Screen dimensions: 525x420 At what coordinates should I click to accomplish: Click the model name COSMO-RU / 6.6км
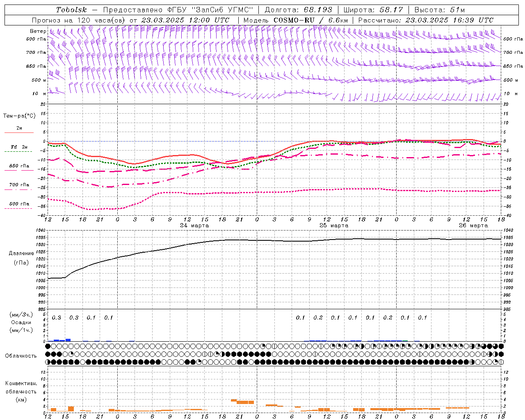(x=310, y=20)
